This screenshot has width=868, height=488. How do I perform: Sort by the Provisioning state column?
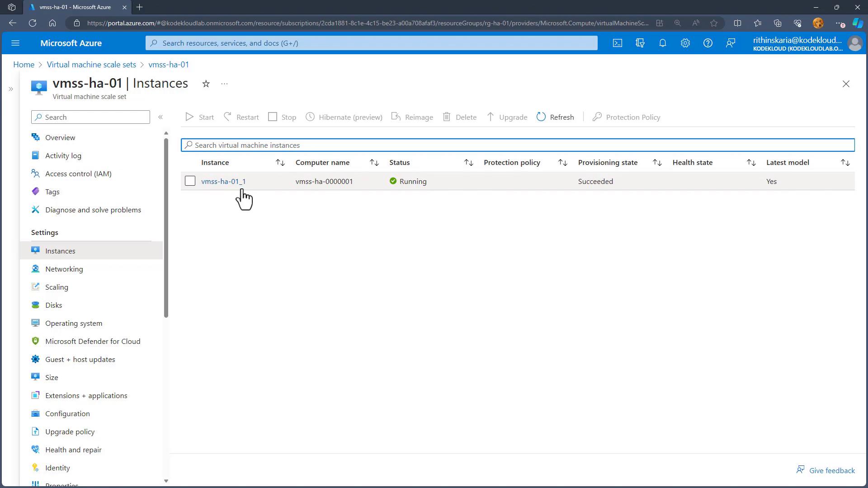(x=657, y=163)
